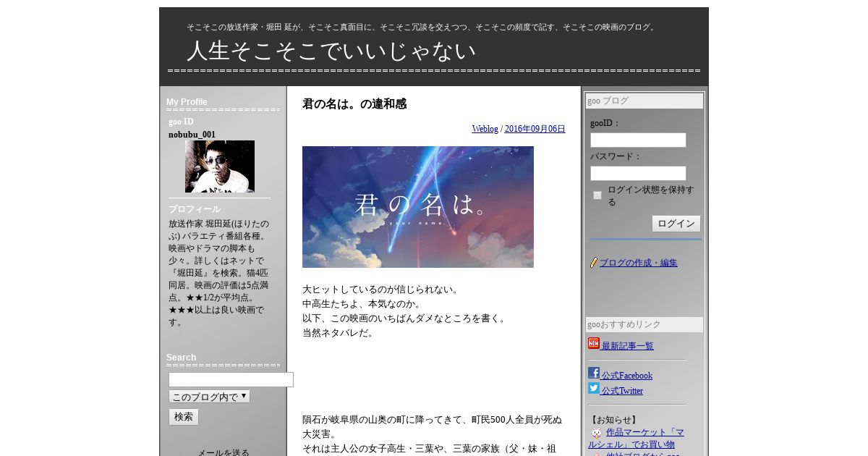This screenshot has height=456, width=868.
Task: Click the プロフィール heading
Action: point(195,209)
